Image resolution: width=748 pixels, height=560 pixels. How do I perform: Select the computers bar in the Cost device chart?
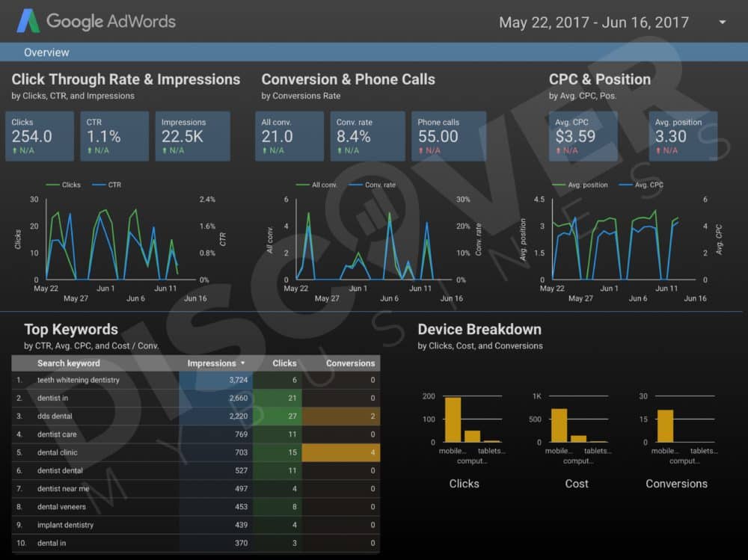tap(579, 439)
